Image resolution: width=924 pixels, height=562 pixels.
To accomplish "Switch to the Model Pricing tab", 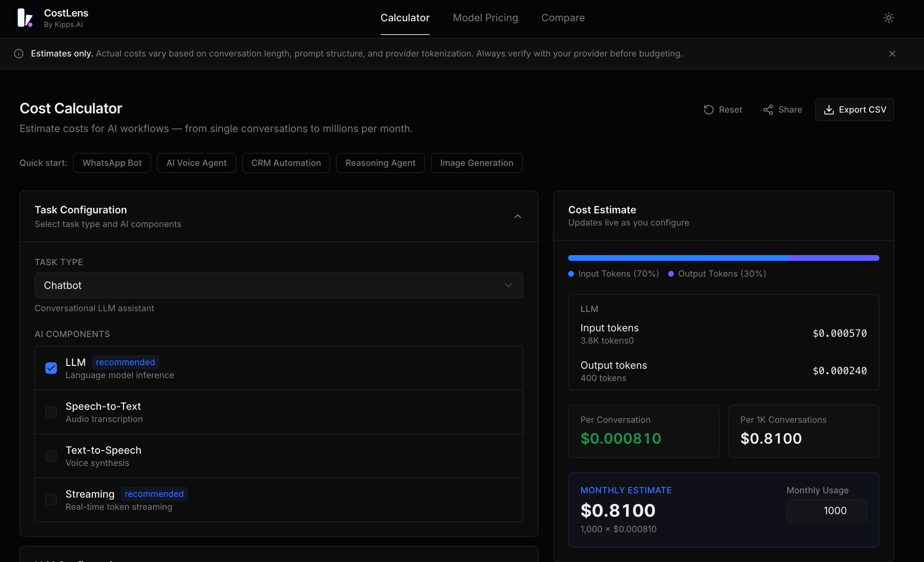I will coord(485,18).
